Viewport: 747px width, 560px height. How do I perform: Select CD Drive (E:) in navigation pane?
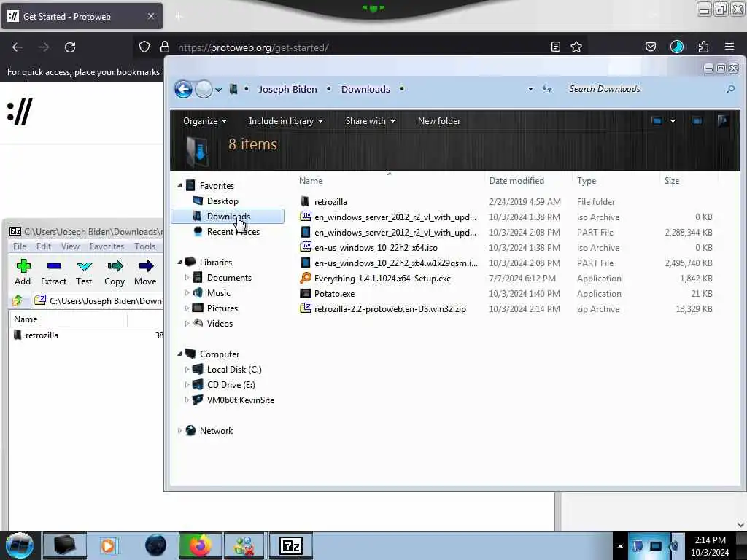coord(231,385)
